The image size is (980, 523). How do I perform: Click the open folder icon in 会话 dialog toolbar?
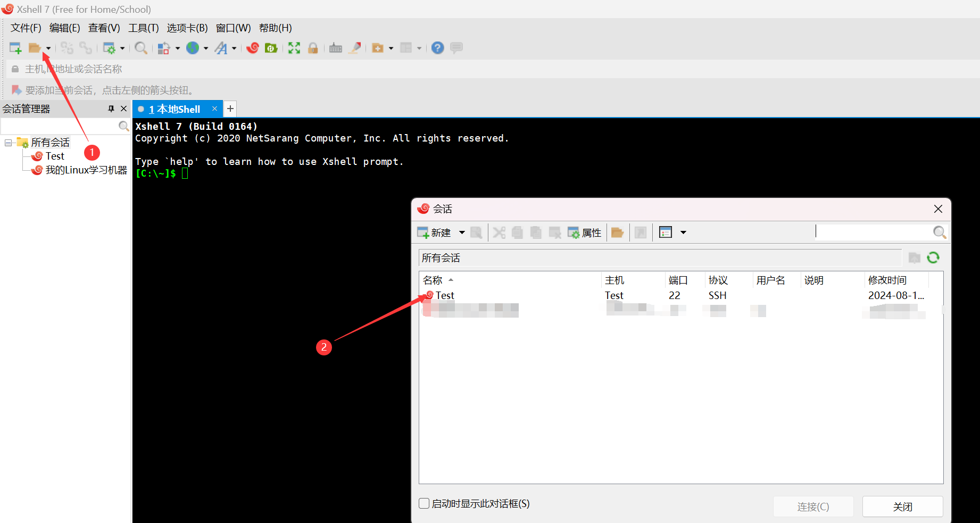(x=617, y=233)
